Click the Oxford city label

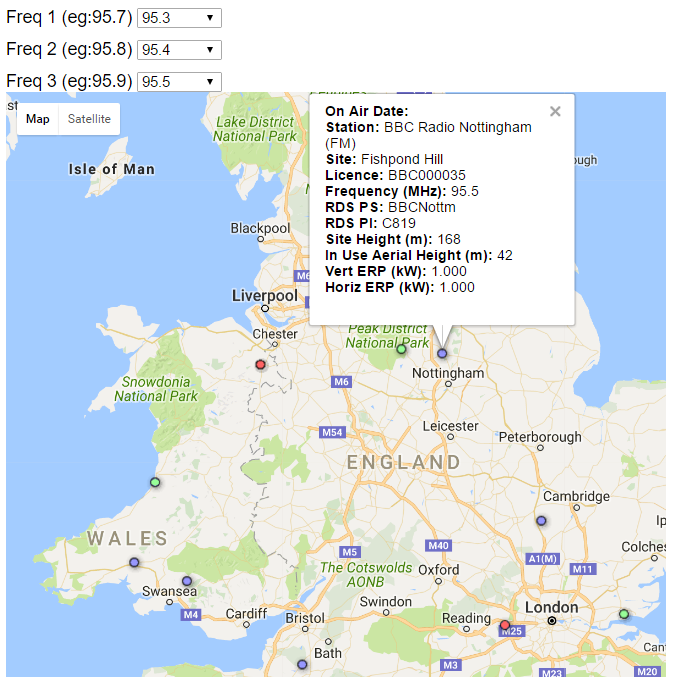[x=438, y=570]
